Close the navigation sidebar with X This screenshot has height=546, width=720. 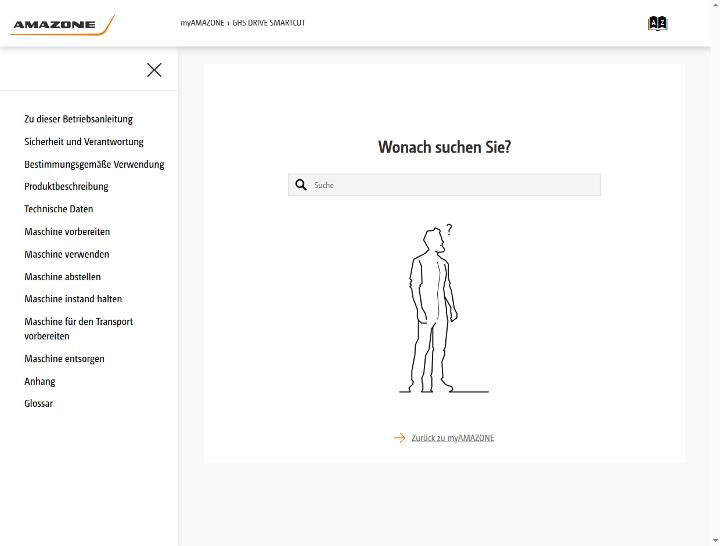154,70
